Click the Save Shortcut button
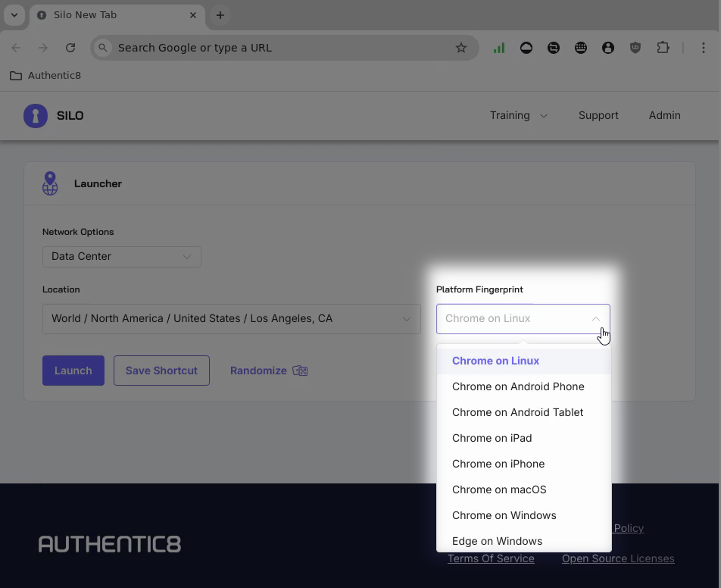721x588 pixels. (x=161, y=371)
